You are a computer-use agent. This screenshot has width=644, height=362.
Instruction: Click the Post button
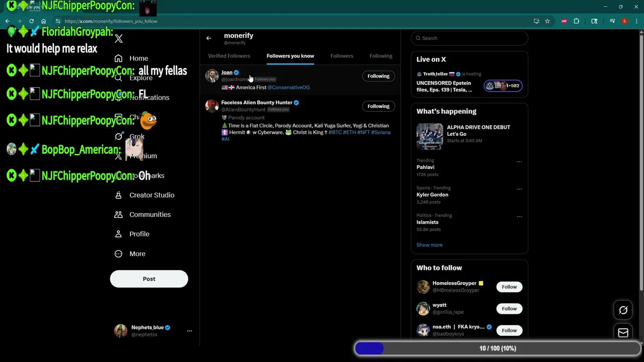149,279
